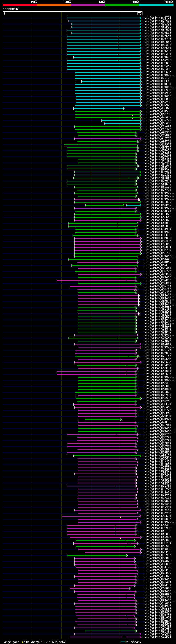This screenshot has height=644, width=176.
Task: Select hit label UniRef100_Q84P60
Action: (158, 205)
